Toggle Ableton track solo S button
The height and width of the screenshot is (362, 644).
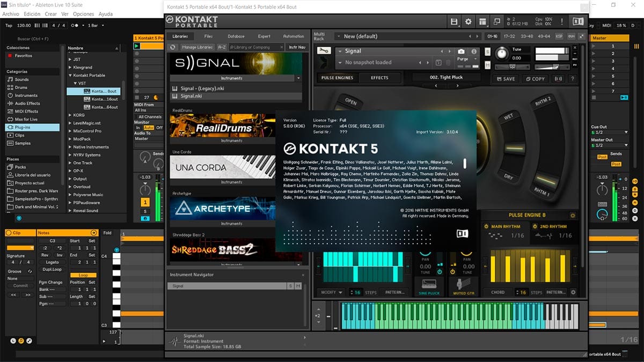click(145, 211)
